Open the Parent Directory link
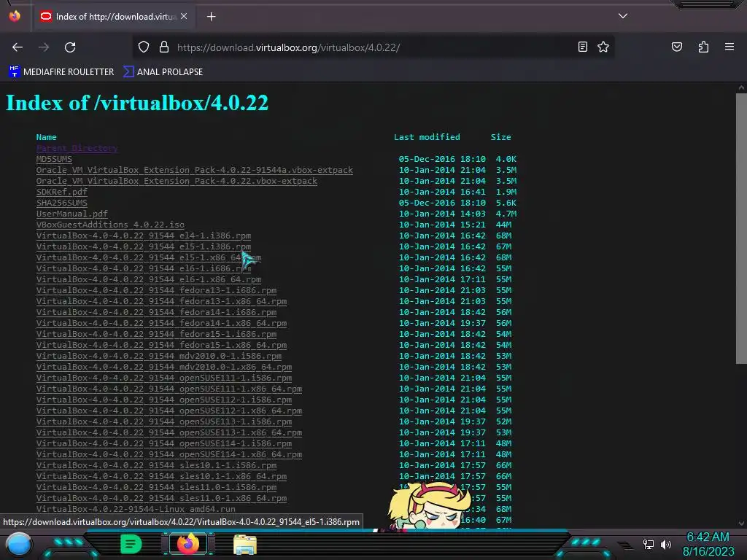This screenshot has height=560, width=747. pyautogui.click(x=77, y=148)
